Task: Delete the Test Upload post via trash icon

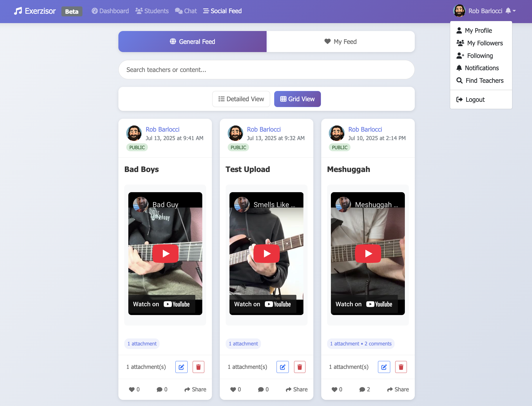Action: (300, 367)
